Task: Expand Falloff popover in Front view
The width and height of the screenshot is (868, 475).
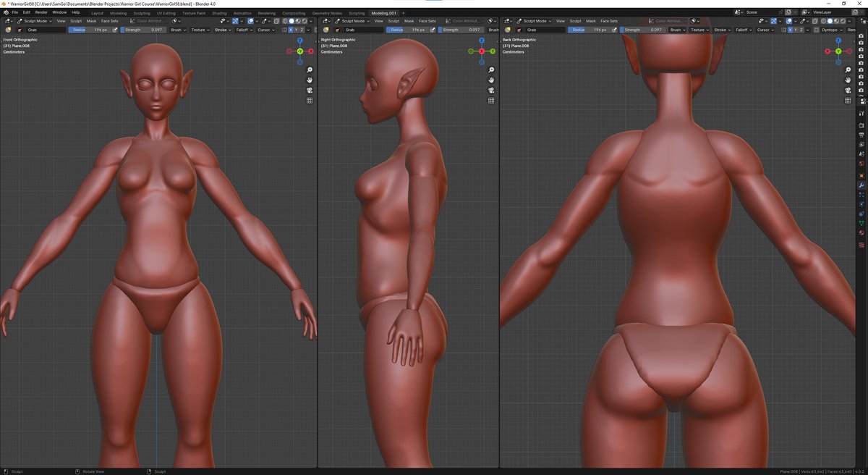Action: 244,30
